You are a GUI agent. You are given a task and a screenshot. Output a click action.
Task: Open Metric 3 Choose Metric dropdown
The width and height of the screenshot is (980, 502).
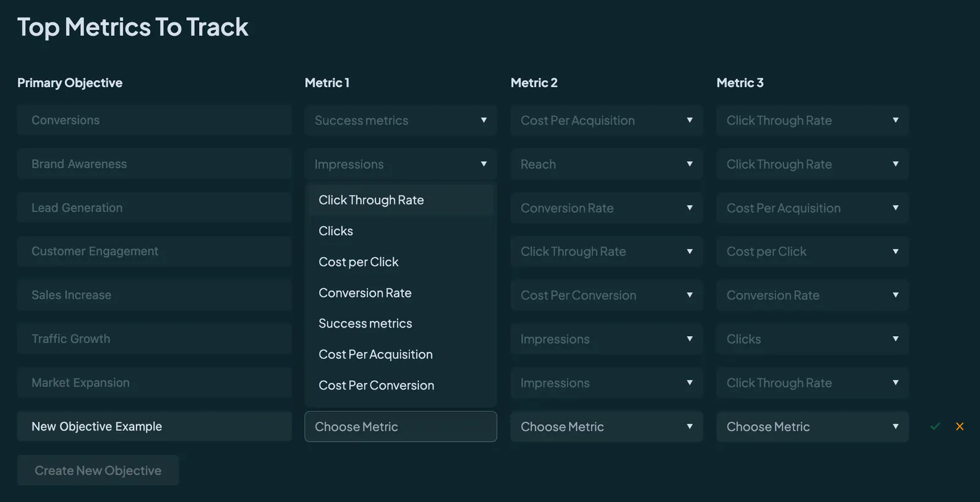[x=812, y=427]
